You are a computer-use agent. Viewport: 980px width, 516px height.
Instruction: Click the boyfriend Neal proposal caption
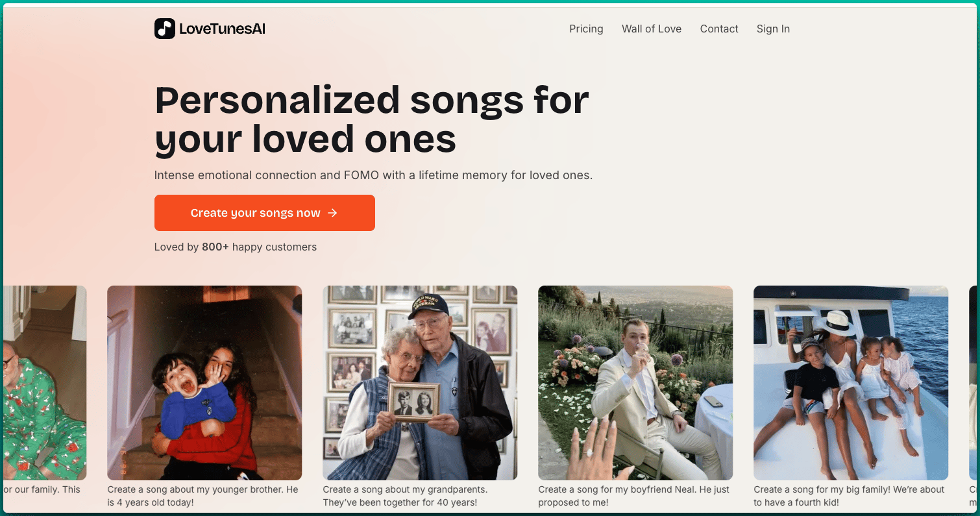click(x=633, y=496)
